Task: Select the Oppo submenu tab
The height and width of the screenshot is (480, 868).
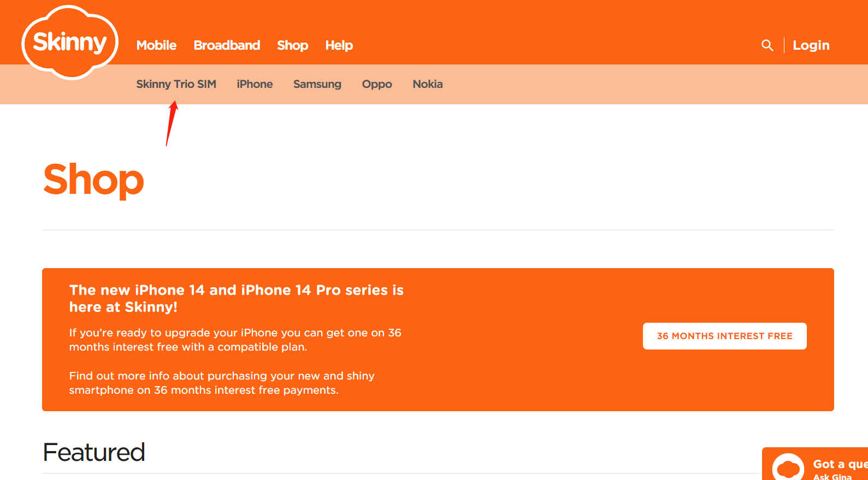Action: pyautogui.click(x=377, y=84)
